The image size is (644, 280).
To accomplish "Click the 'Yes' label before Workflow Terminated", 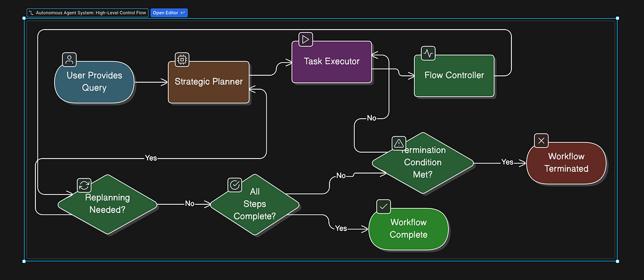I will pos(507,162).
